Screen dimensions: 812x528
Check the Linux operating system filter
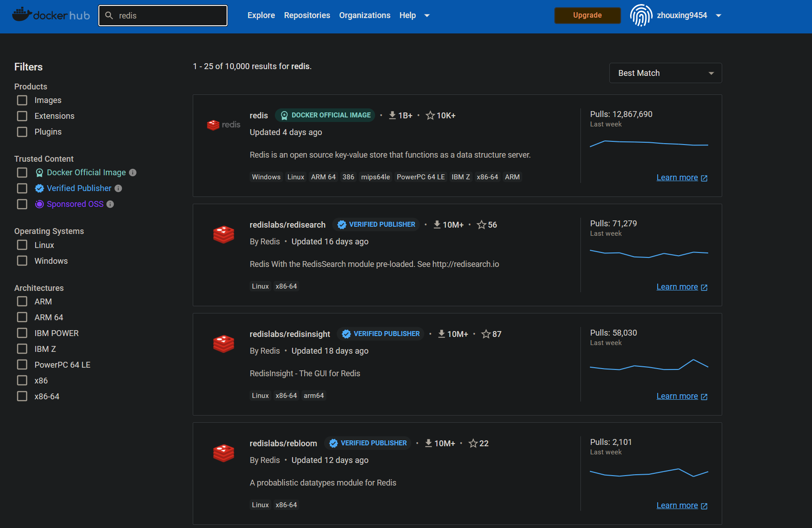coord(22,245)
